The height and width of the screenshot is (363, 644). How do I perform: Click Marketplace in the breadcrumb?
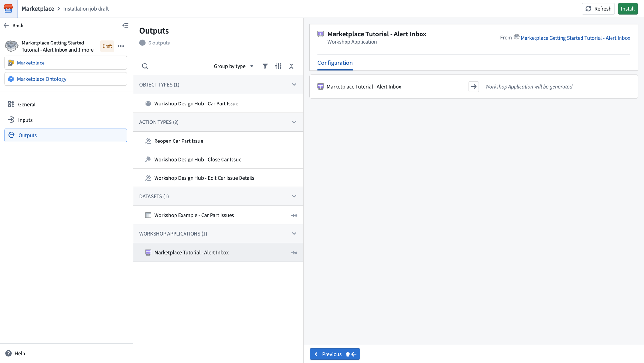coord(38,9)
